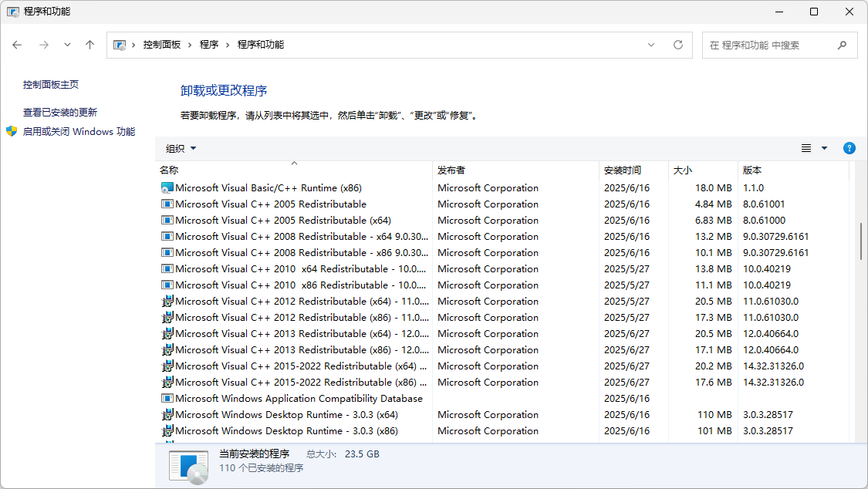Viewport: 868px width, 489px height.
Task: Go forward with the forward arrow
Action: click(x=44, y=45)
